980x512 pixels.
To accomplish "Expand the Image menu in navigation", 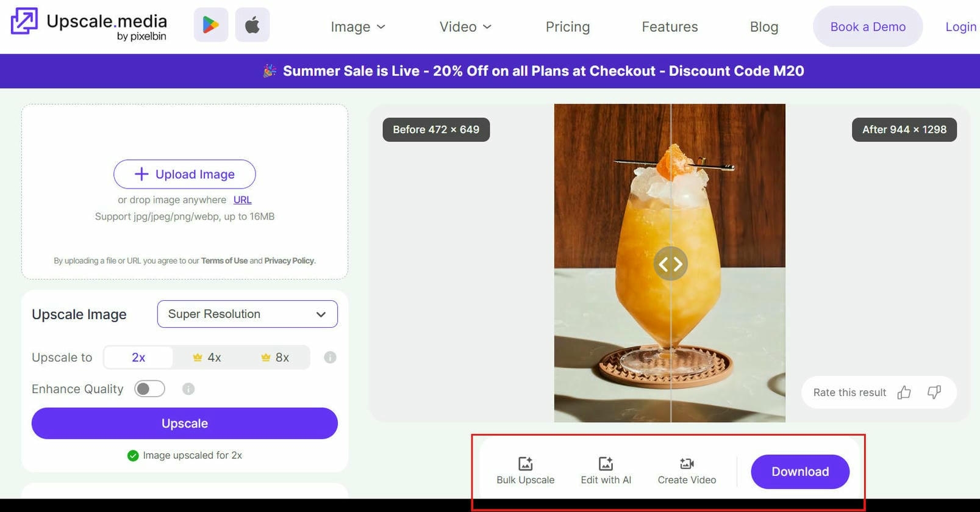I will [358, 27].
